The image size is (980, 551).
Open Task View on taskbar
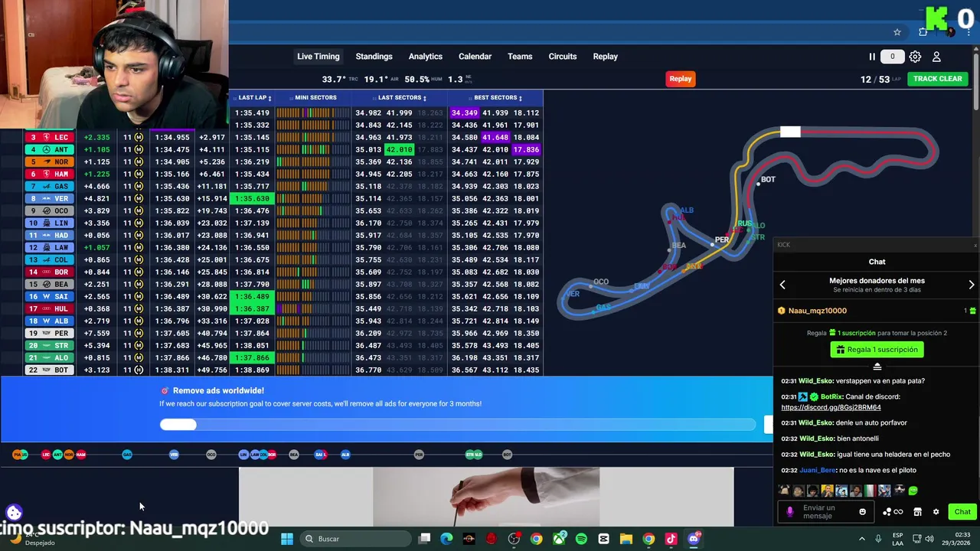click(425, 539)
